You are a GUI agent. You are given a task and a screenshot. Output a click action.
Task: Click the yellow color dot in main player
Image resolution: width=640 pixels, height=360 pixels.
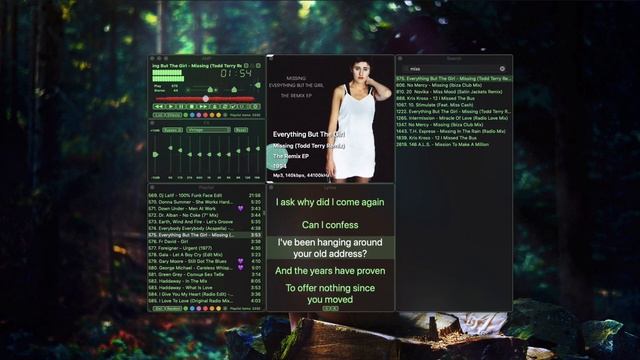218,115
